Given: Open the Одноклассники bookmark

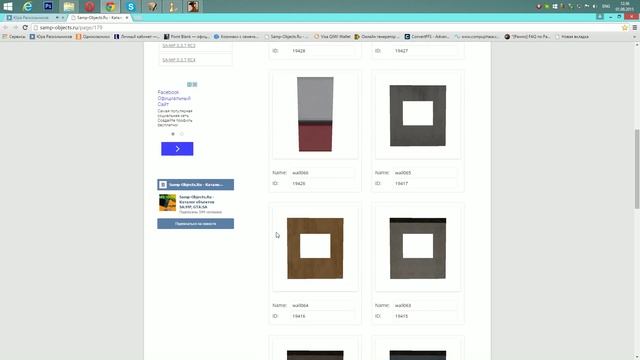Looking at the screenshot, I should (93, 37).
